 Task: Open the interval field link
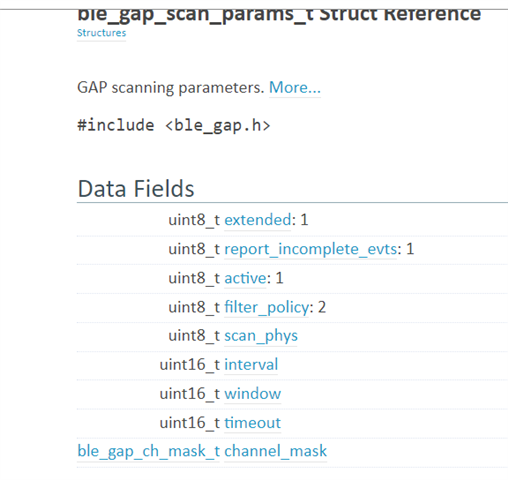click(251, 365)
